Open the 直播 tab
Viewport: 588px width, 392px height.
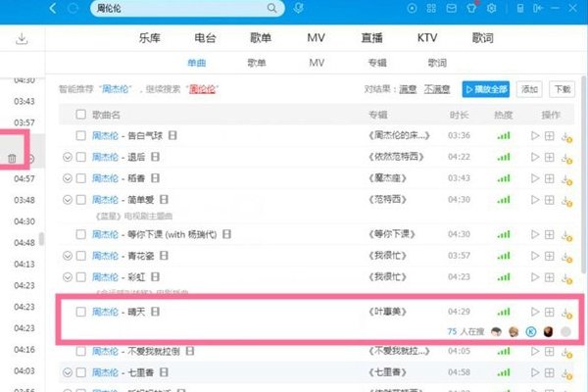371,38
